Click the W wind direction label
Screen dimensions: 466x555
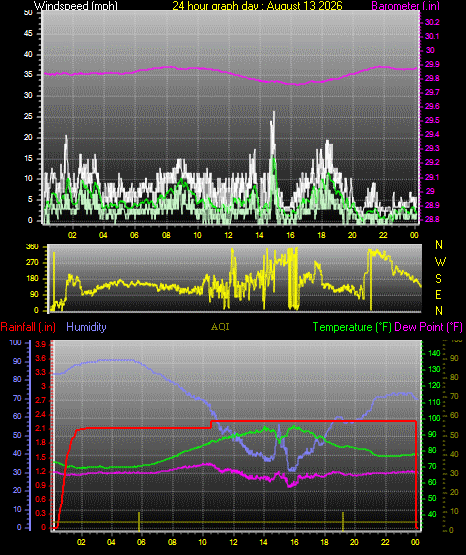point(440,262)
